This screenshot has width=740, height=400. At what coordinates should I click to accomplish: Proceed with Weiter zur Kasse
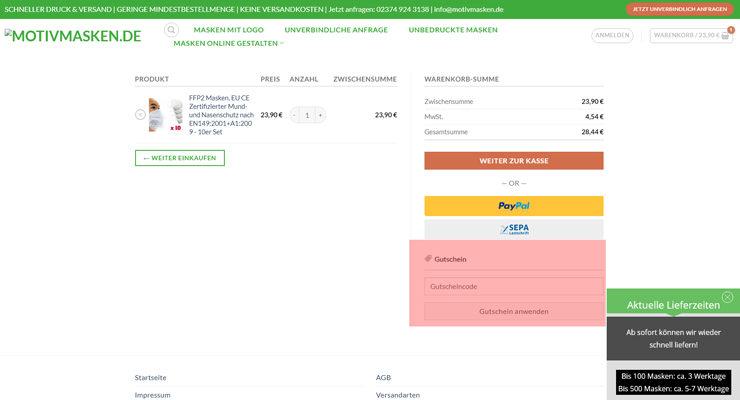513,161
